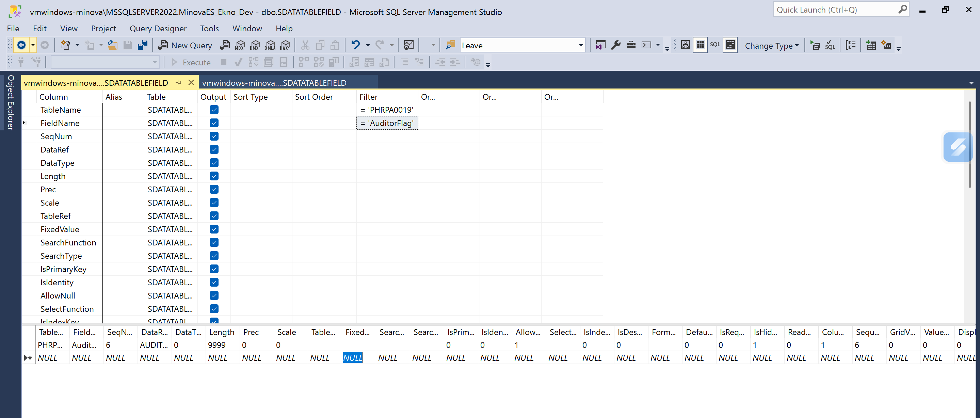Uncheck Output for the DataType column
980x418 pixels.
(x=214, y=163)
